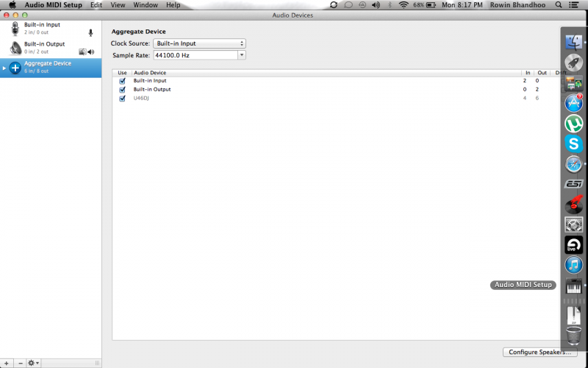The height and width of the screenshot is (368, 588).
Task: Uncheck Use for Built-in Output
Action: (122, 90)
